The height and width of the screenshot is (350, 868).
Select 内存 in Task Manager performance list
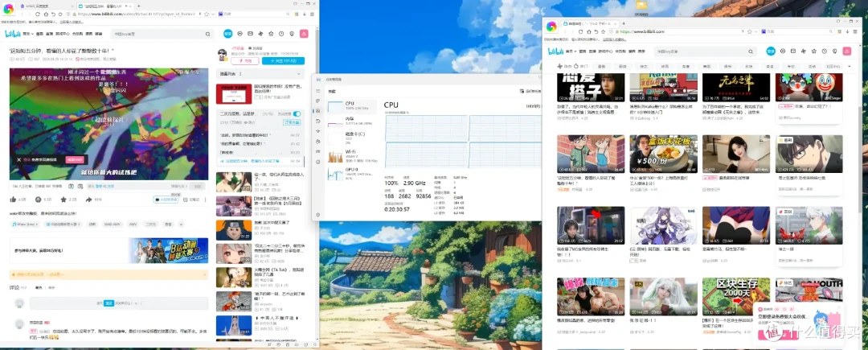coord(351,121)
